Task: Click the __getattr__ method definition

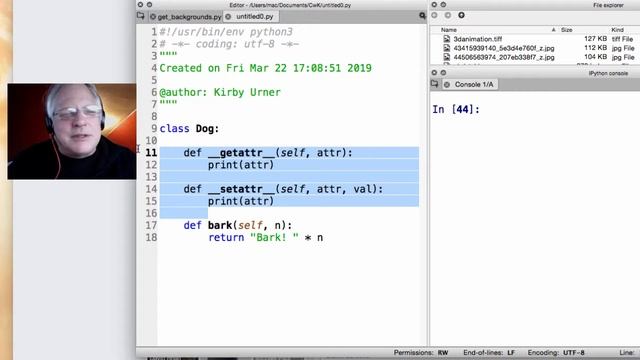Action: pyautogui.click(x=268, y=153)
